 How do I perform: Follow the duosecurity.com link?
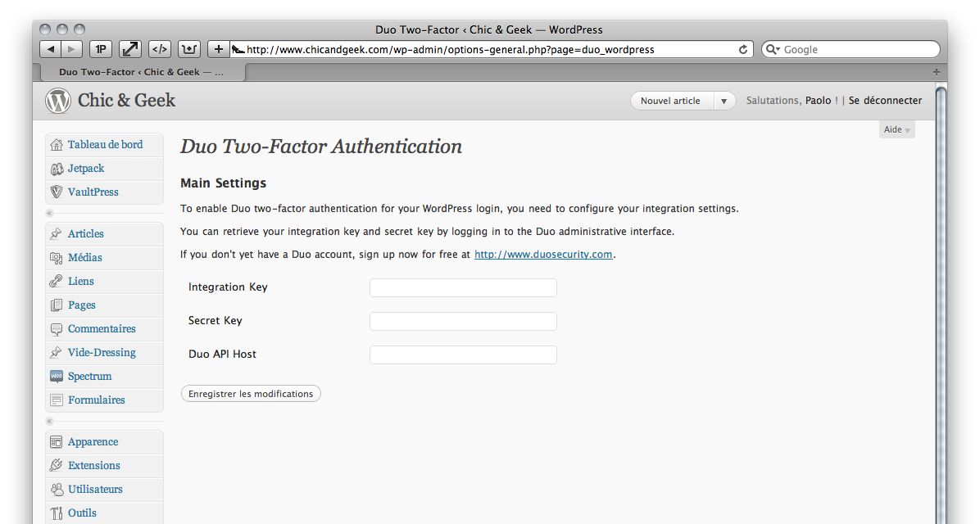pos(543,255)
